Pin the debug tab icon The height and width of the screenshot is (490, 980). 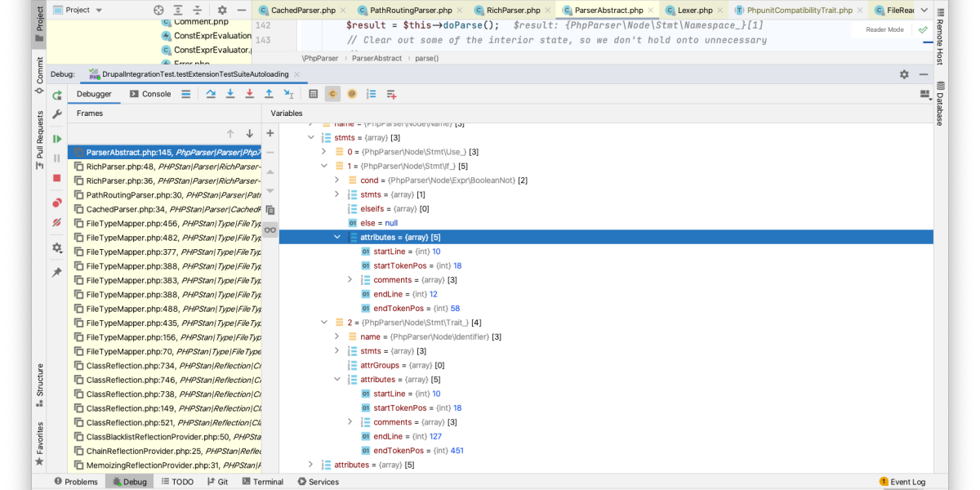tap(57, 272)
